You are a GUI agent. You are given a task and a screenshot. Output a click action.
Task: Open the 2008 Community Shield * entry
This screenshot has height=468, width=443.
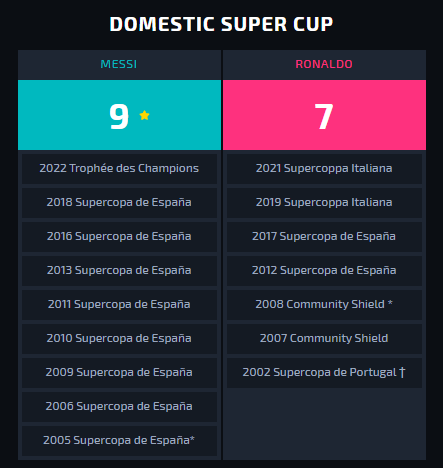pyautogui.click(x=324, y=305)
